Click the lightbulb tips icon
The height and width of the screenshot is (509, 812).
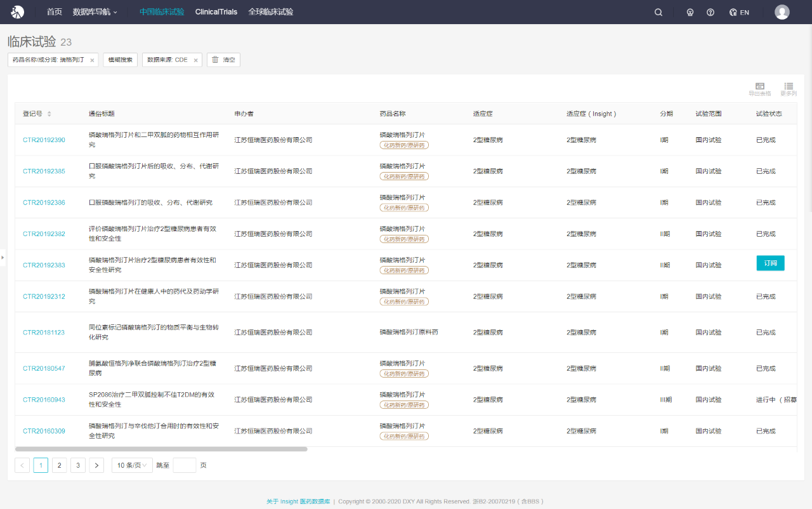point(690,12)
